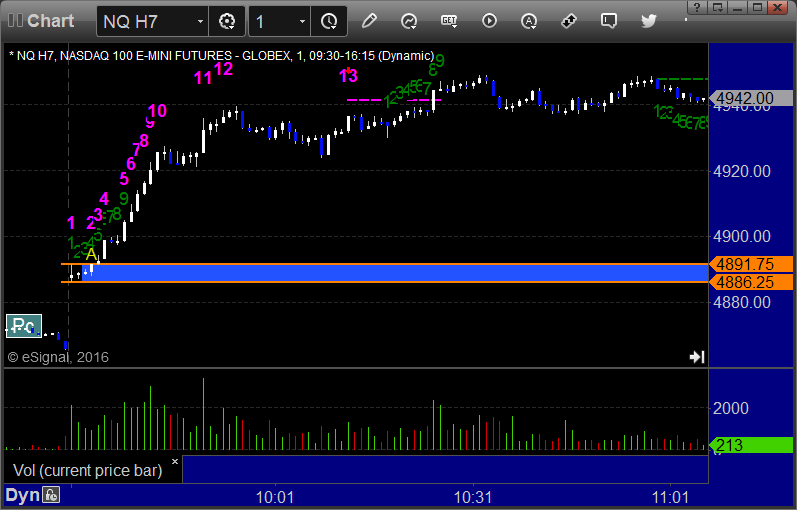Click the Dyn label at bottom left
This screenshot has width=797, height=510.
(22, 495)
